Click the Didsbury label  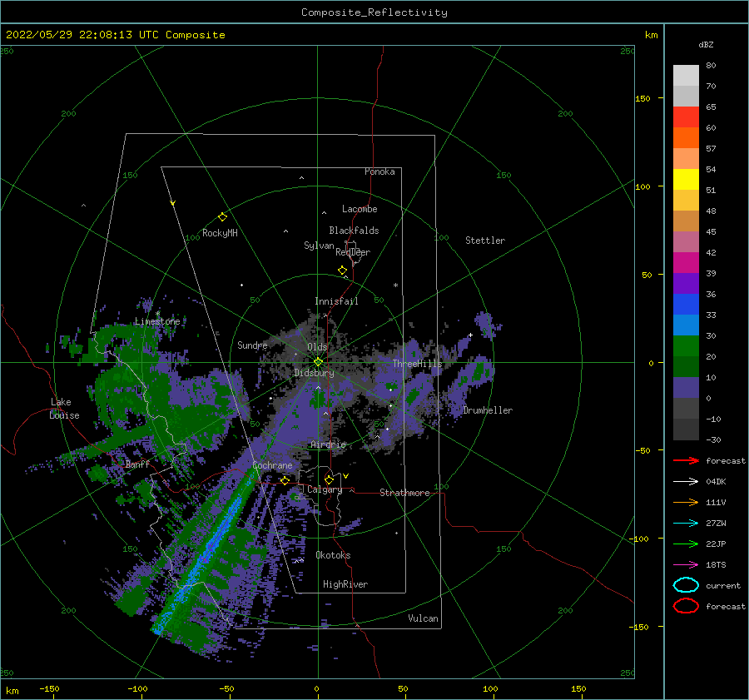click(x=314, y=373)
